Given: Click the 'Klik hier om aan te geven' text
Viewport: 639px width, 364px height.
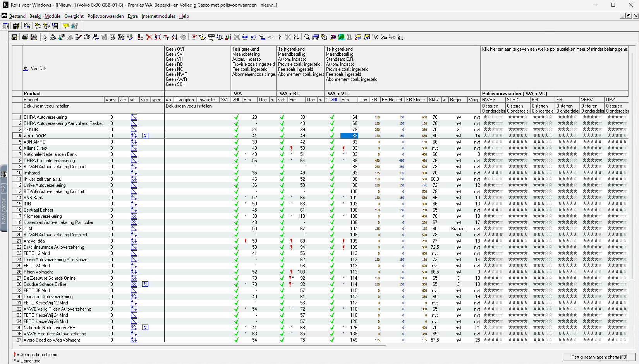Looking at the screenshot, I should click(554, 49).
